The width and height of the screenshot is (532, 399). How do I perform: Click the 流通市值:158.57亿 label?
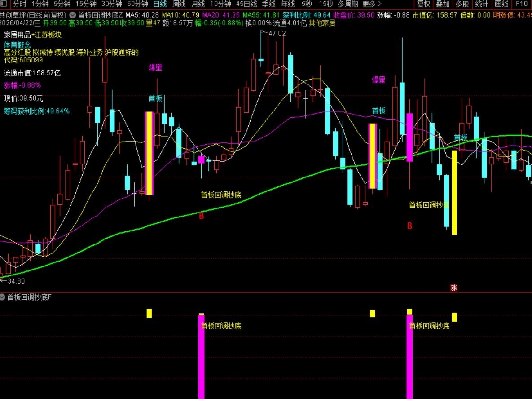32,73
